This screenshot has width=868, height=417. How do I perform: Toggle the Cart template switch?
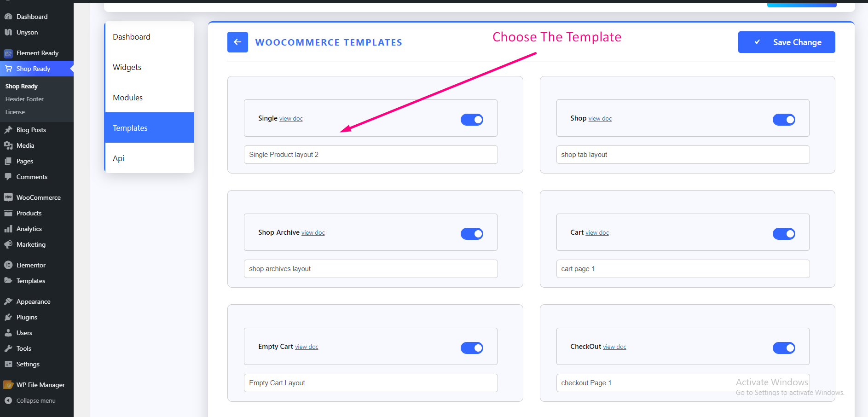click(784, 234)
